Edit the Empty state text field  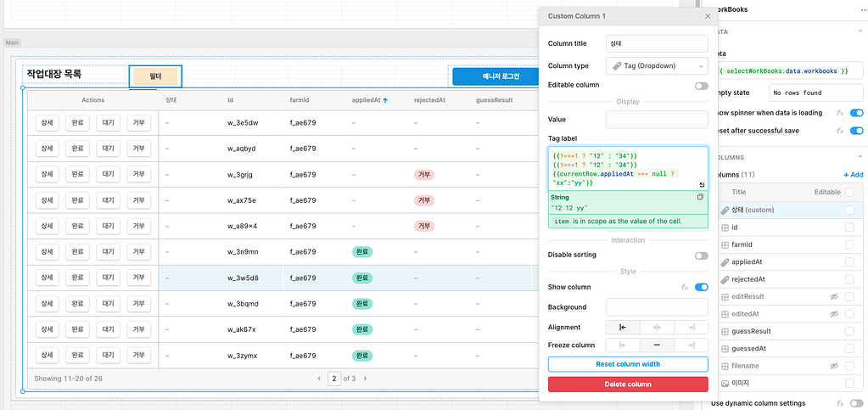click(816, 93)
